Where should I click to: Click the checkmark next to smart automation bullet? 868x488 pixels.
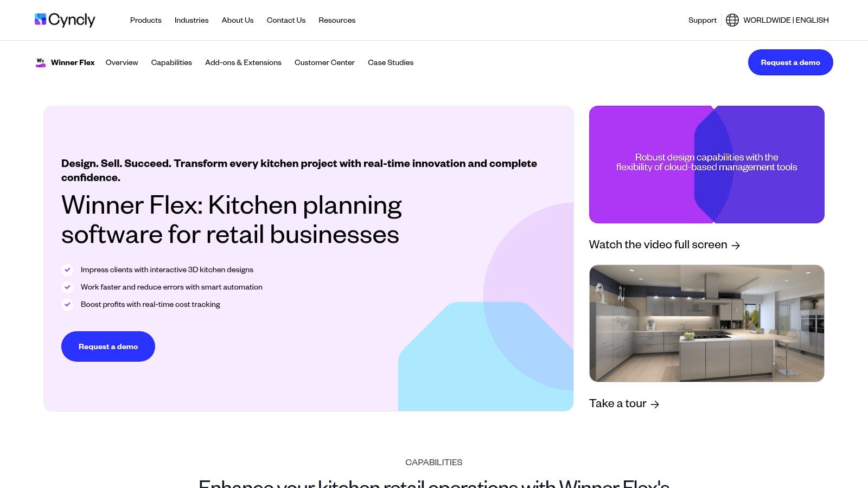point(67,287)
